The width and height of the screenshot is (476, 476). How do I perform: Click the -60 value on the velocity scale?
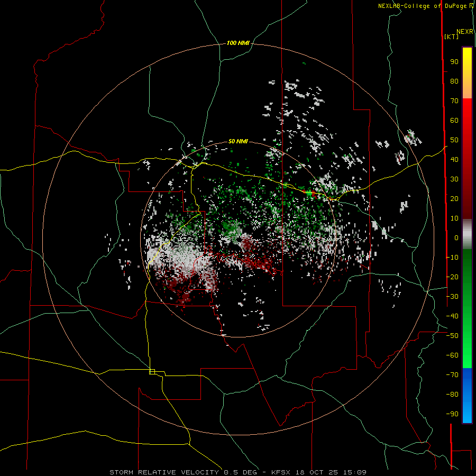452,355
